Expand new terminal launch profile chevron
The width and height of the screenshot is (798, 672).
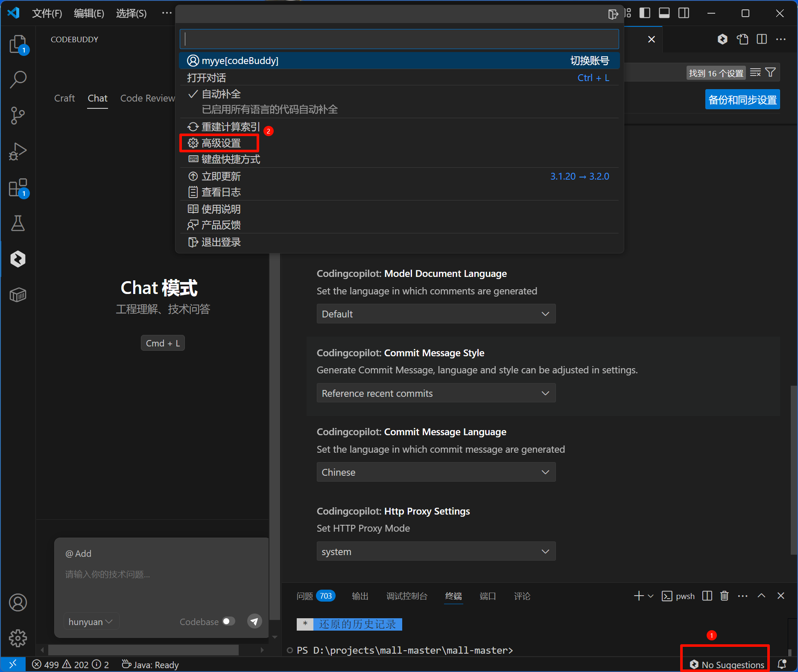click(x=651, y=596)
